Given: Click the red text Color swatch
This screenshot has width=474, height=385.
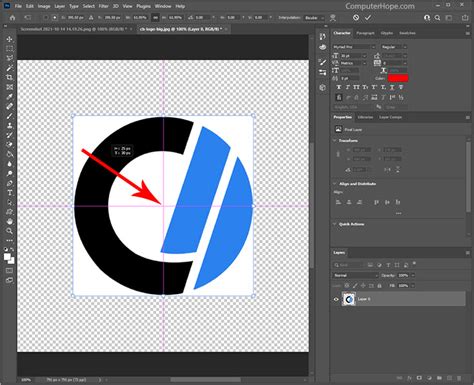Looking at the screenshot, I should (x=398, y=78).
